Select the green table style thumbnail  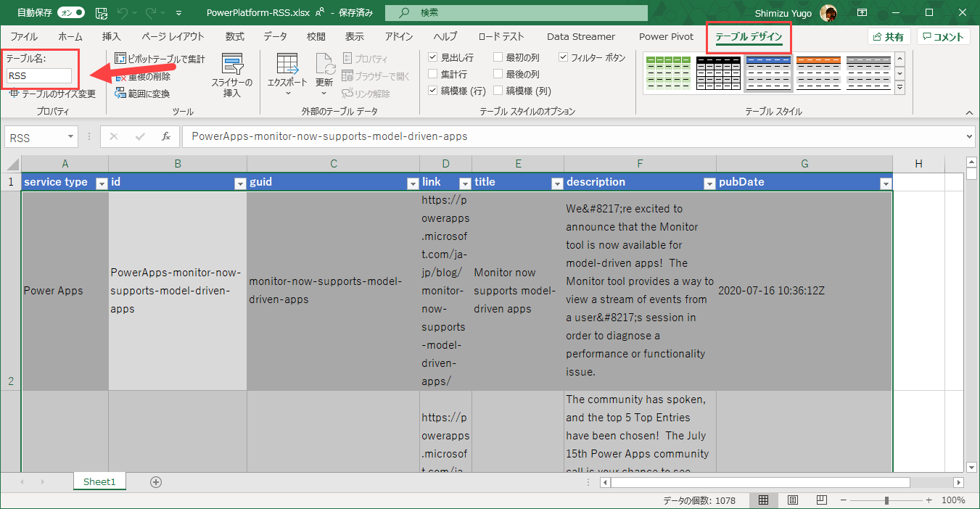click(x=668, y=73)
